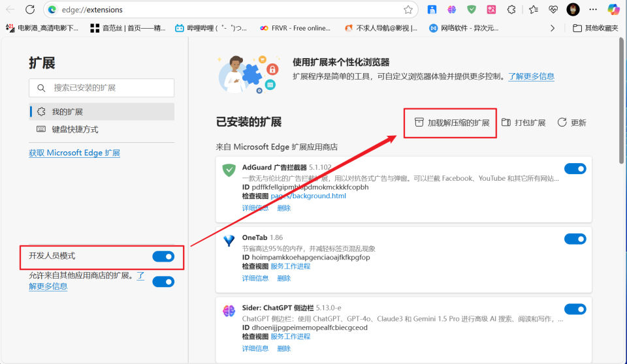Open 电影港 bookmark
The image size is (627, 364).
pos(42,28)
